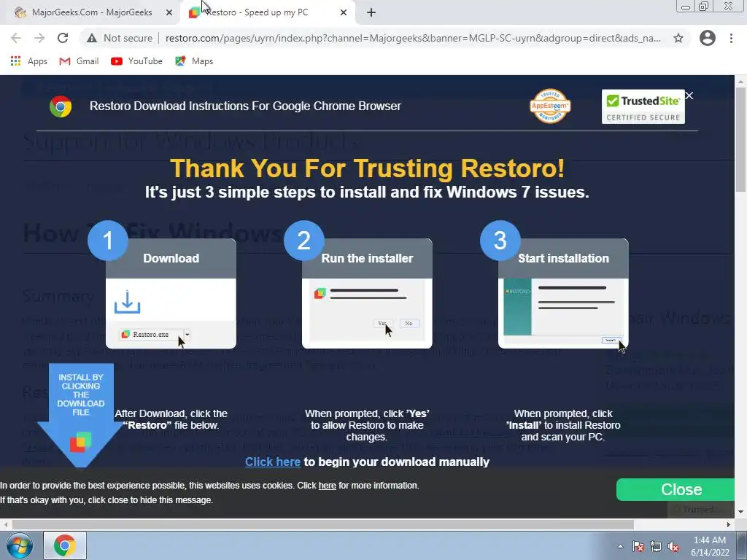The image size is (747, 560).
Task: Click the TrustedSite certified secure badge
Action: pyautogui.click(x=643, y=106)
